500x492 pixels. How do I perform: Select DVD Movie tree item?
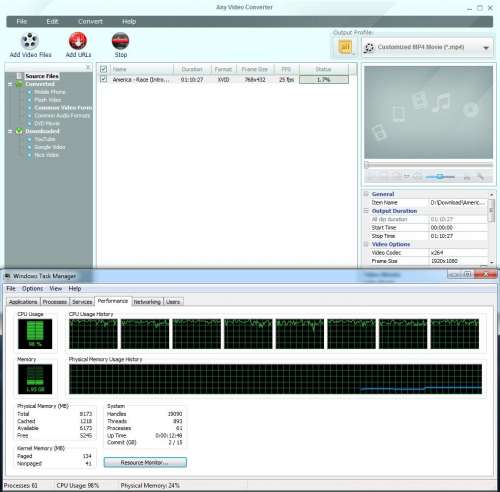pos(47,123)
